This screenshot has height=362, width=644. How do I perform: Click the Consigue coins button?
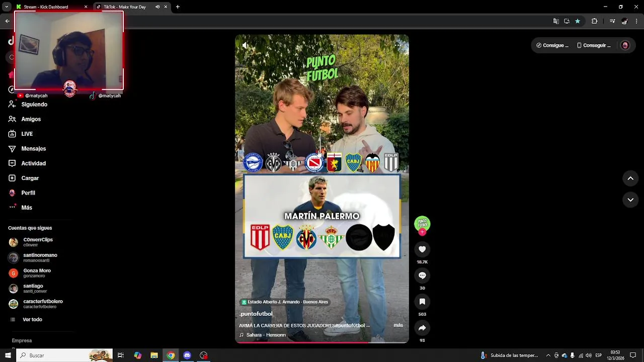pyautogui.click(x=552, y=45)
